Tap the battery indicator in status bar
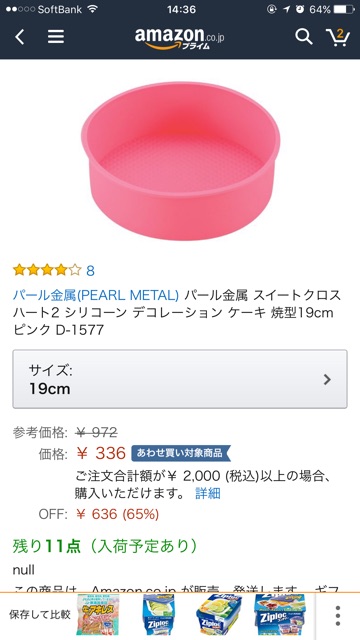This screenshot has height=640, width=360. [344, 9]
